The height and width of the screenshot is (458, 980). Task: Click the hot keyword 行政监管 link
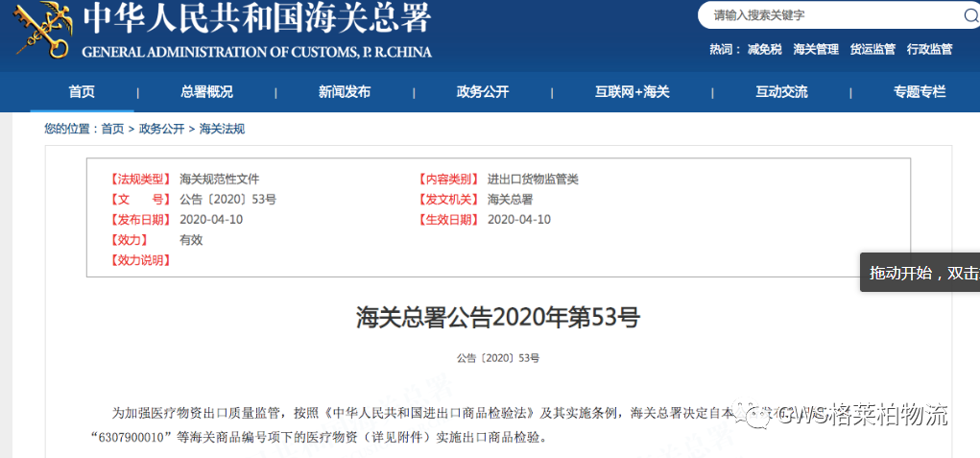929,49
